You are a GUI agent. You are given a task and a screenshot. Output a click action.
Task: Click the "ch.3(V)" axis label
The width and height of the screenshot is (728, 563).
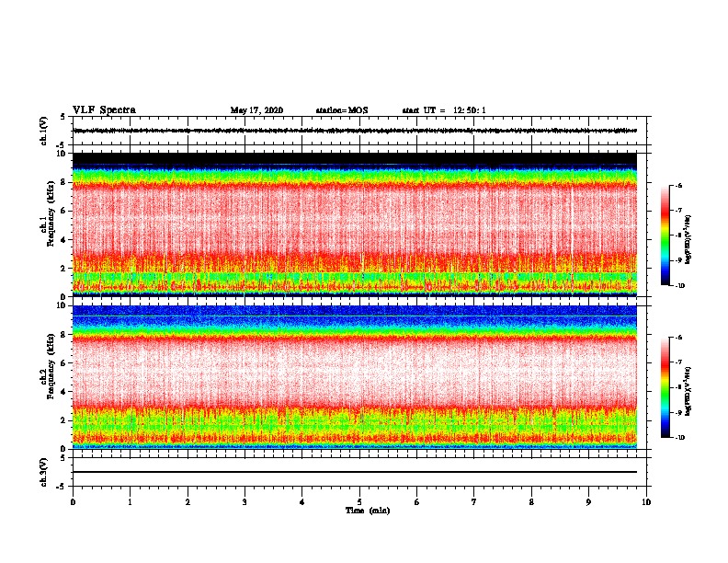pos(44,472)
